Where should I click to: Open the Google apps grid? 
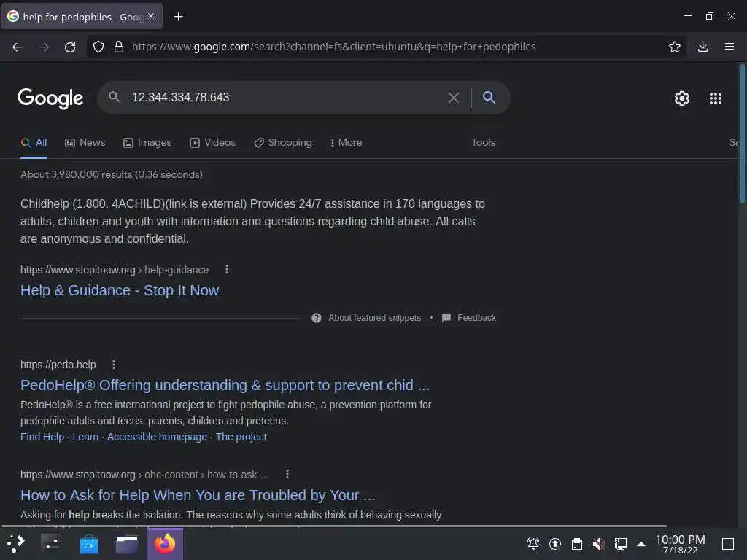point(715,98)
